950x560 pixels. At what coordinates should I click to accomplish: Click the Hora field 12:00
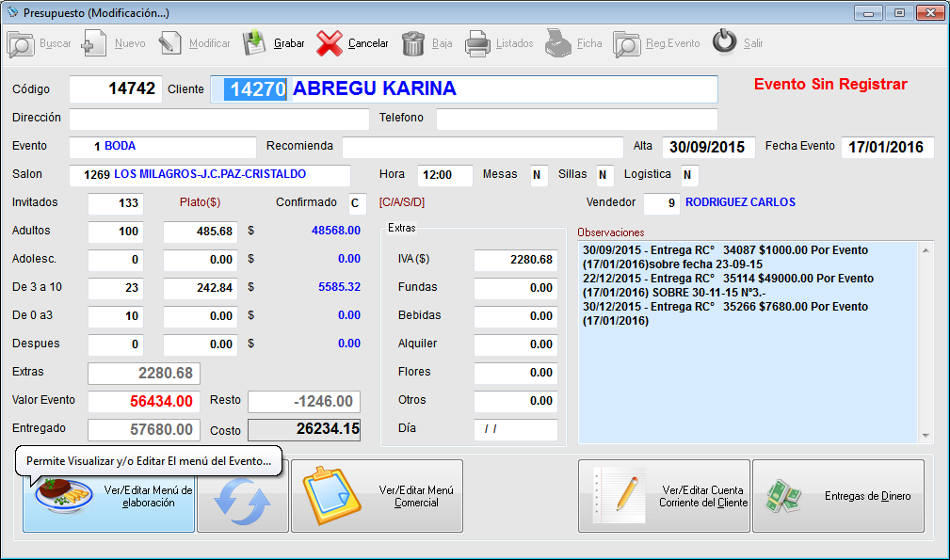(x=445, y=175)
